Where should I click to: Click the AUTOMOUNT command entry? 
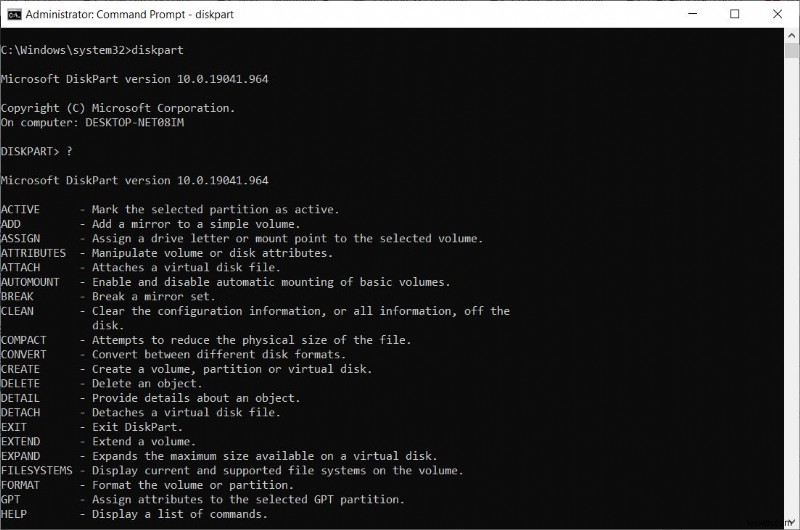(30, 282)
